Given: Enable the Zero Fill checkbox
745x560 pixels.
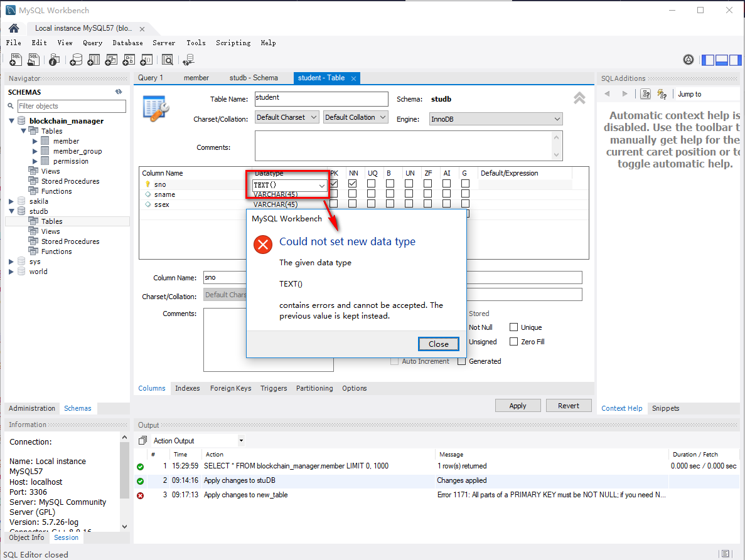Looking at the screenshot, I should (513, 341).
